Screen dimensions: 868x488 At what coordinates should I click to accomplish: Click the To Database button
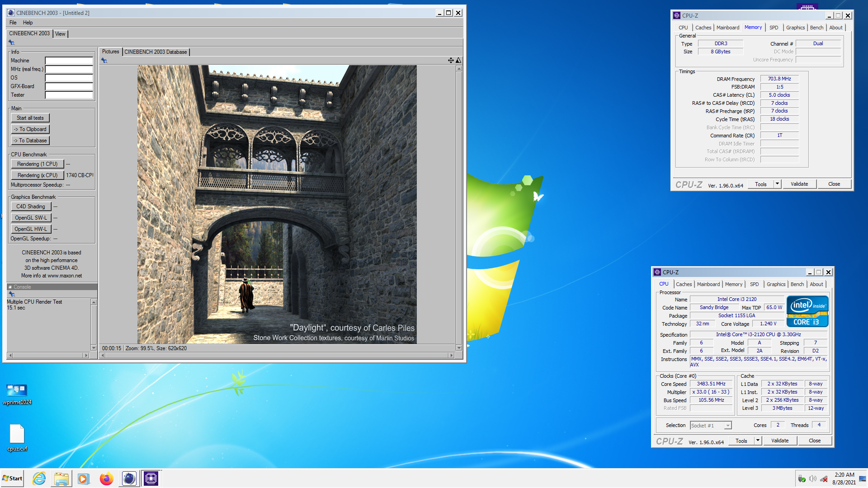tap(30, 141)
